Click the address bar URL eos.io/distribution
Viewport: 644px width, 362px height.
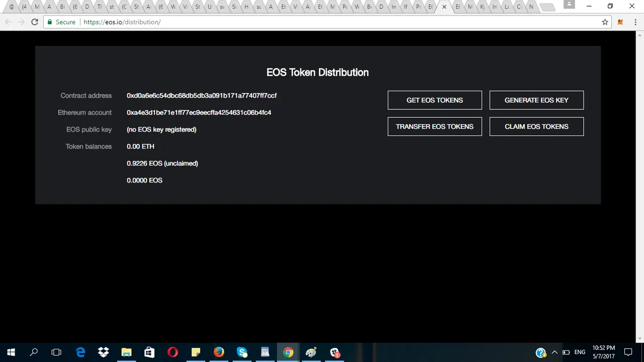pos(122,22)
